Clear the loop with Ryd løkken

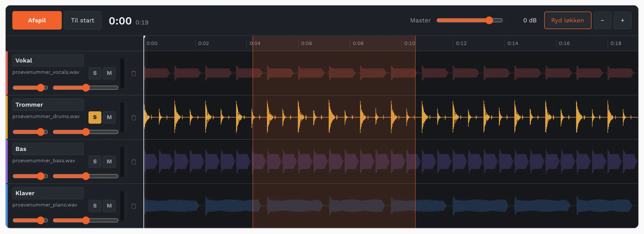pos(568,20)
